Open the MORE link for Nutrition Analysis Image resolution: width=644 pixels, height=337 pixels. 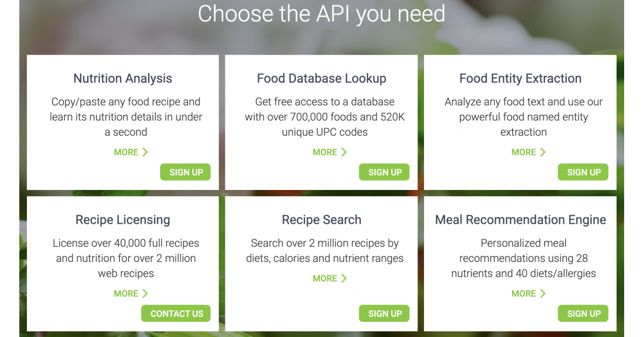[x=126, y=152]
